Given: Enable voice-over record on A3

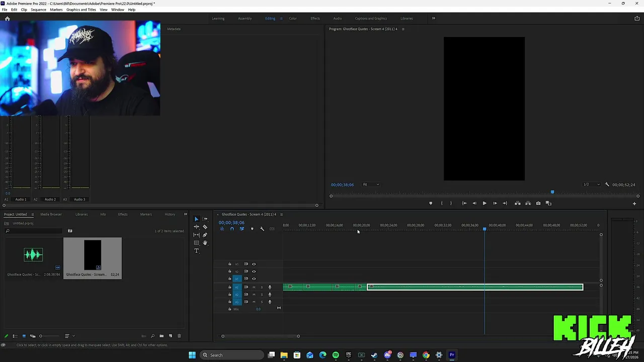Looking at the screenshot, I should [x=270, y=302].
